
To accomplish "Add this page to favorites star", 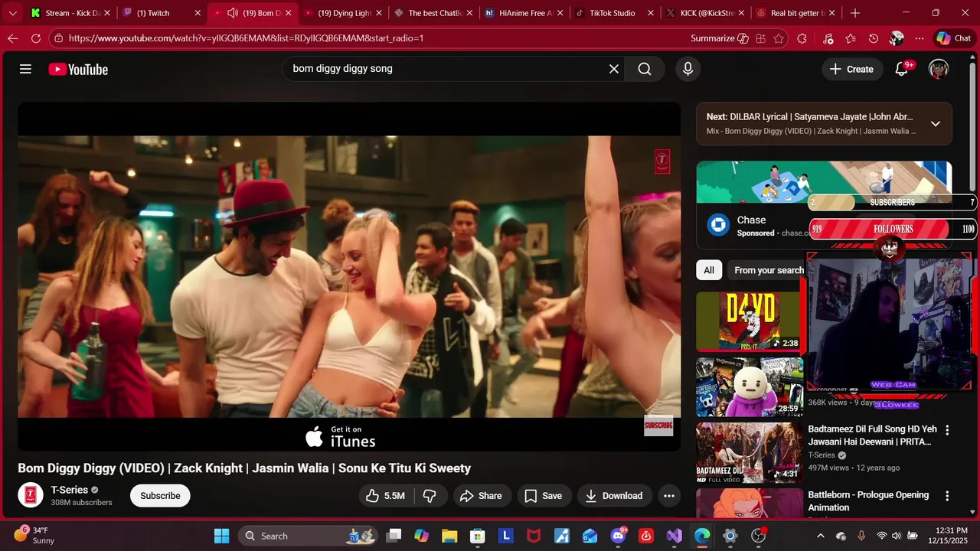I will pos(779,38).
